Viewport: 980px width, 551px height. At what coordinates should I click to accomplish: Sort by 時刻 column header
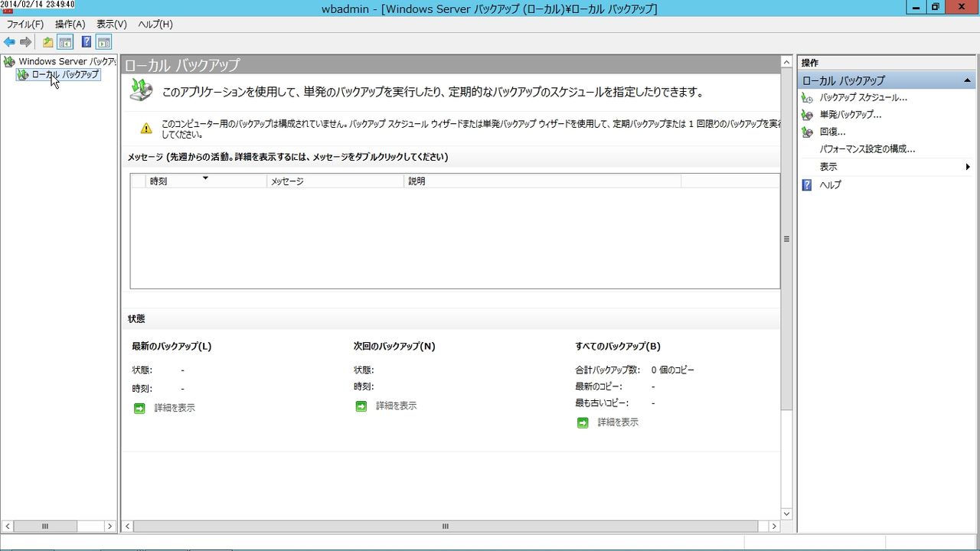(206, 181)
